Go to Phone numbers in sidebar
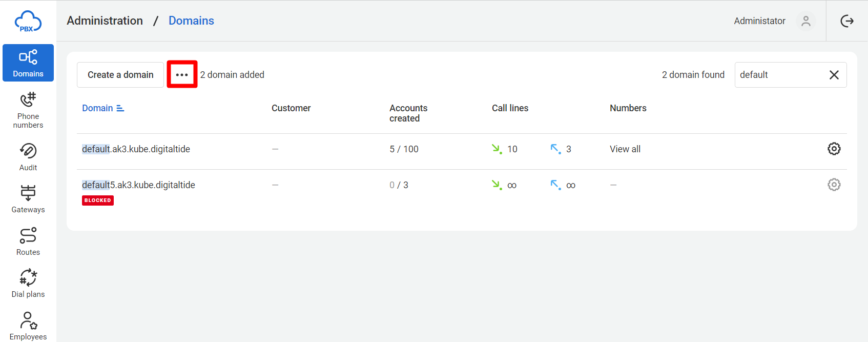This screenshot has height=342, width=868. click(28, 110)
